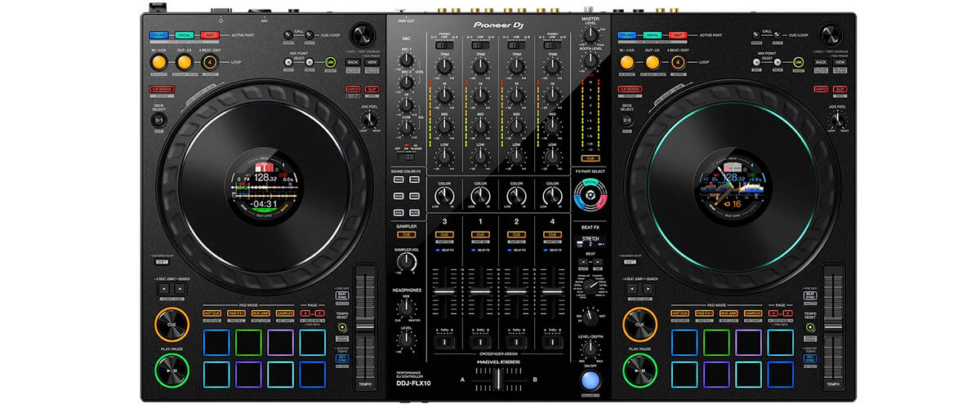Click the channel 1 COLOR knob
980x408 pixels.
481,196
